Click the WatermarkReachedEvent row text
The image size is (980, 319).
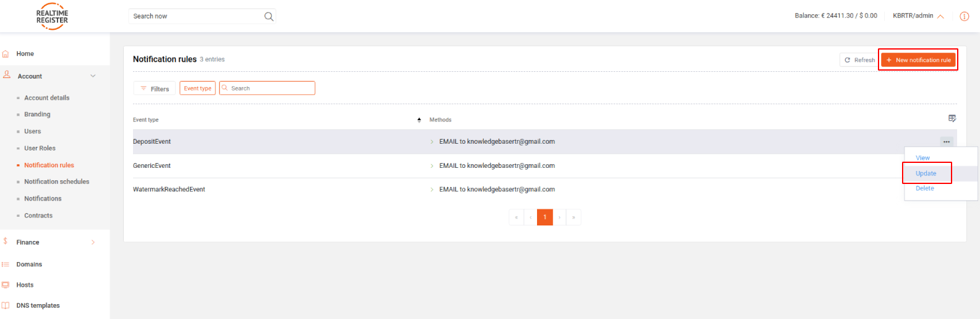tap(169, 190)
